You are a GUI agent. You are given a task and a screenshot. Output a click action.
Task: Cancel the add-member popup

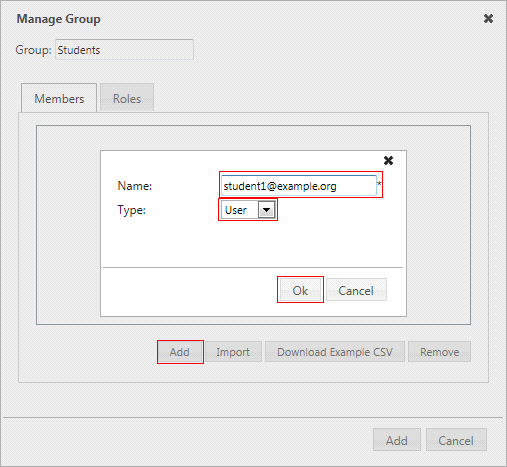pos(356,290)
